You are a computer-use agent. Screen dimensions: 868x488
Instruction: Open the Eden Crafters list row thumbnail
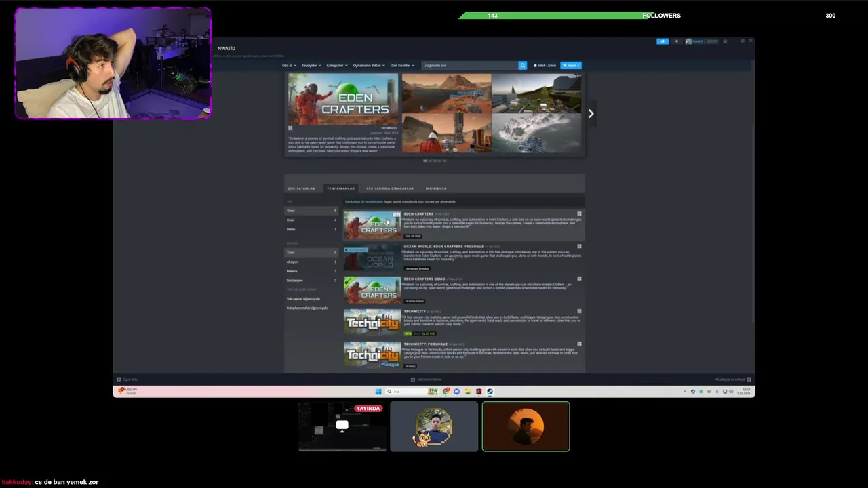(x=372, y=225)
